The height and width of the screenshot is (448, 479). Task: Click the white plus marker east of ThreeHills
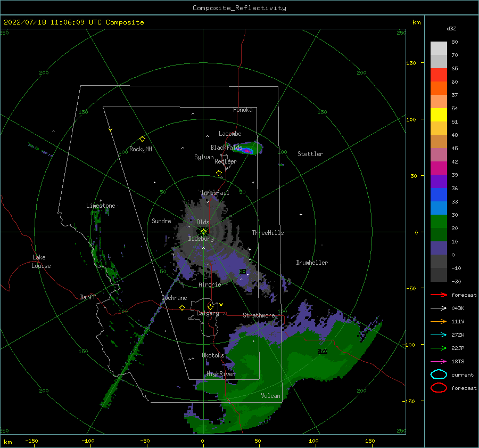(301, 214)
